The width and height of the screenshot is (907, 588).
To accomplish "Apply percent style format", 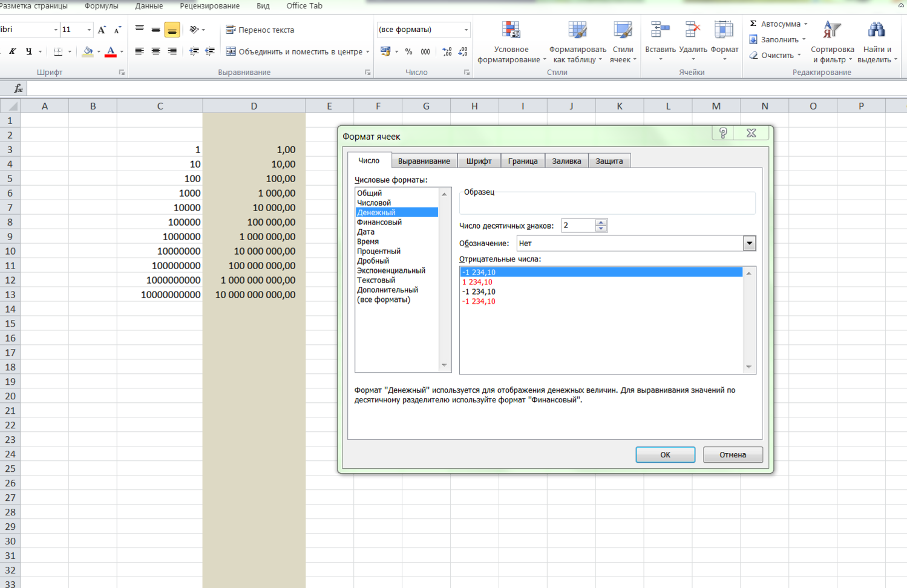I will [408, 52].
